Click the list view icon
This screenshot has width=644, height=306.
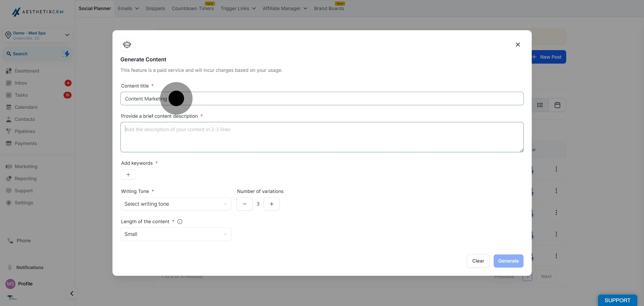[x=540, y=105]
